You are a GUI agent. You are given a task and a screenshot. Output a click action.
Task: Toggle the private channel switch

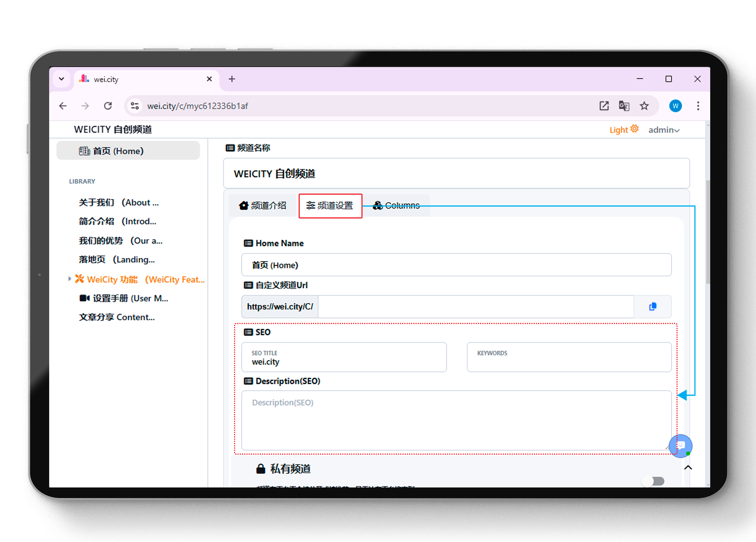click(x=654, y=481)
